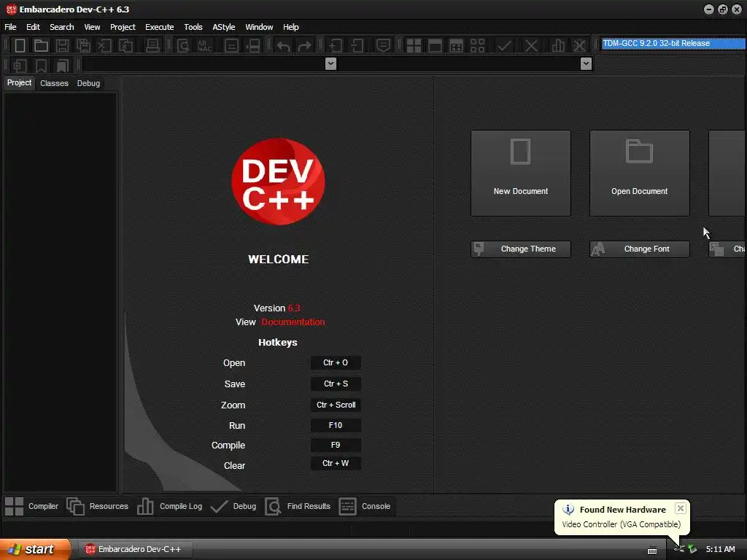Click the Redo arrow toolbar icon
The height and width of the screenshot is (560, 747).
[304, 46]
